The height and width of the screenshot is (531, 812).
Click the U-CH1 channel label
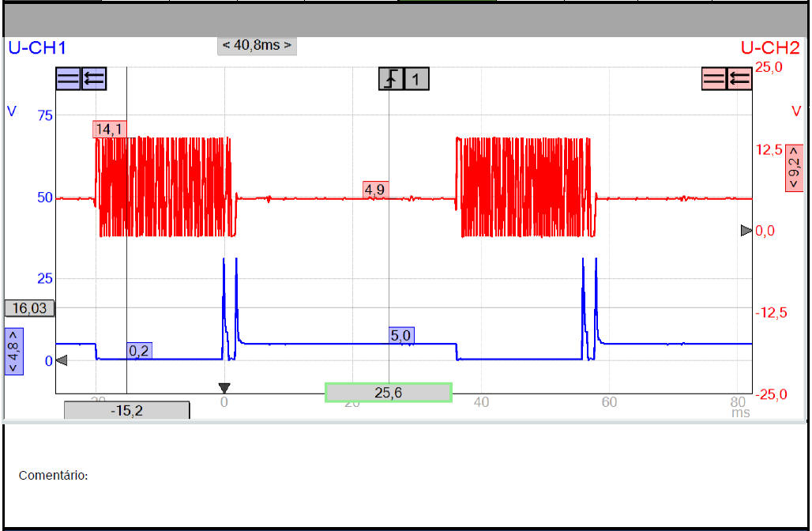tap(36, 48)
